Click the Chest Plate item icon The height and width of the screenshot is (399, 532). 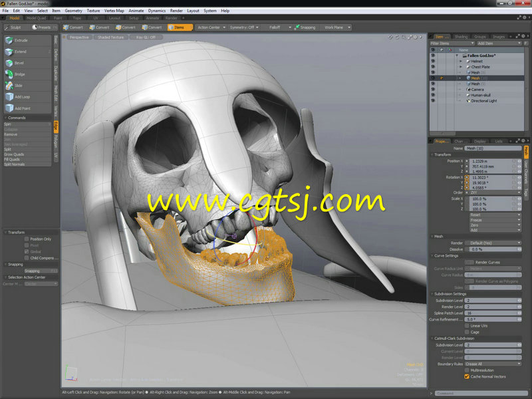[468, 67]
